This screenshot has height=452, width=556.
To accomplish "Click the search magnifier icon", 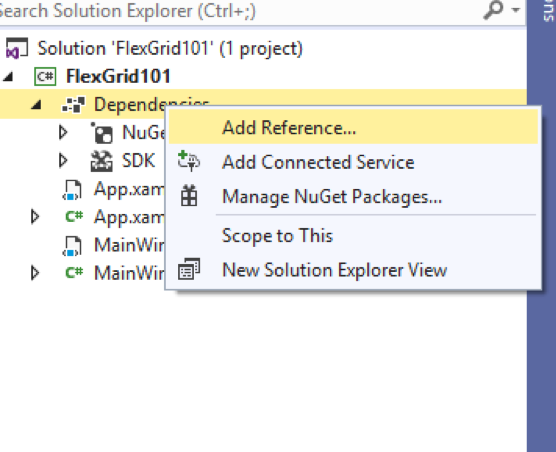I will 493,10.
